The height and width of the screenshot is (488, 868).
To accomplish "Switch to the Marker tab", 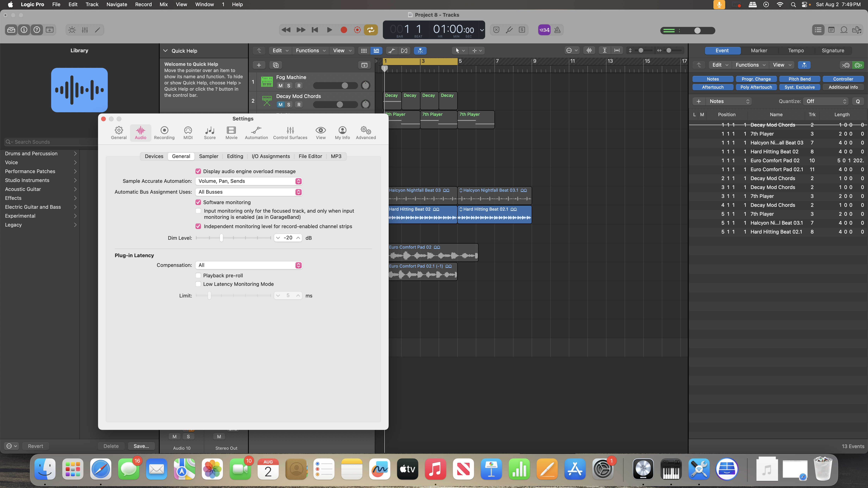I will coord(759,51).
